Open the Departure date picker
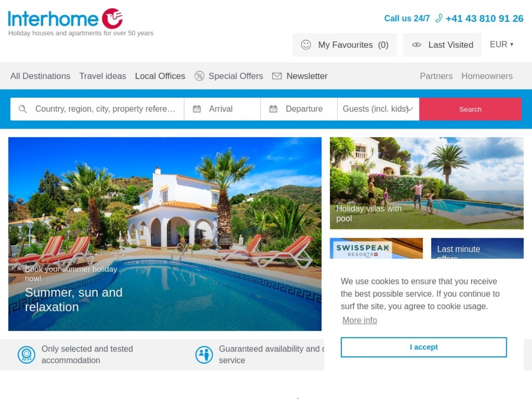 299,109
